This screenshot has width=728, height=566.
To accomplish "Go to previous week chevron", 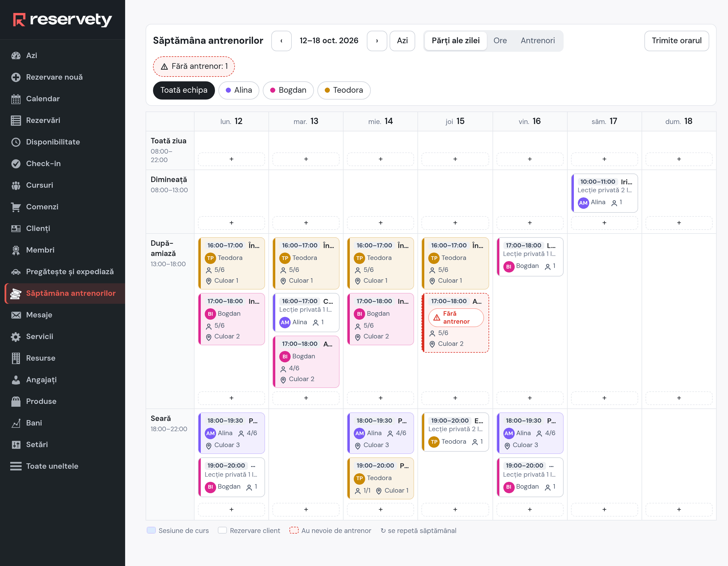I will click(x=281, y=41).
